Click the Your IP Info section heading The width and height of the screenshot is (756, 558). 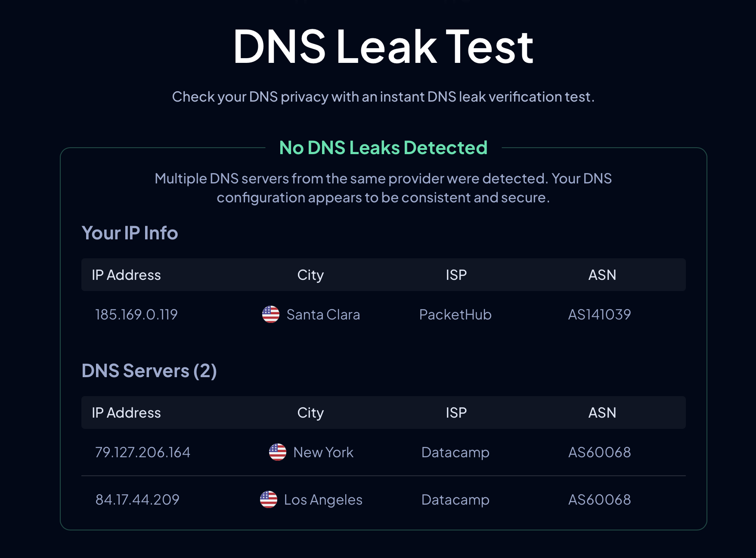point(130,233)
